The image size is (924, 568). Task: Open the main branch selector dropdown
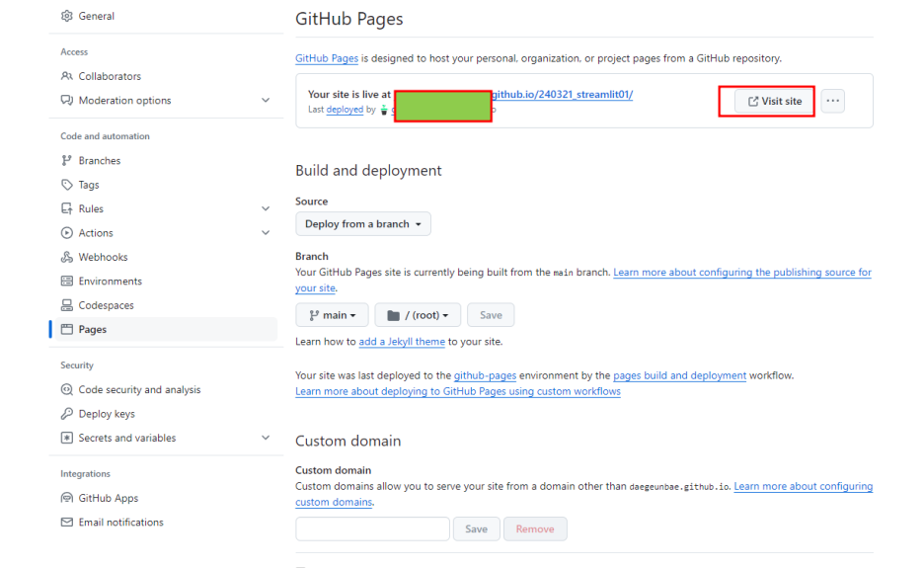pos(333,315)
